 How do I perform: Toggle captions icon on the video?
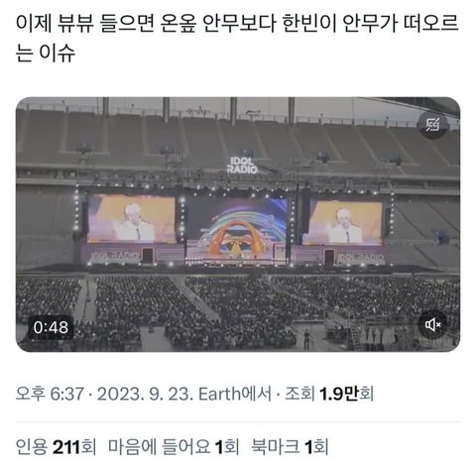(432, 126)
